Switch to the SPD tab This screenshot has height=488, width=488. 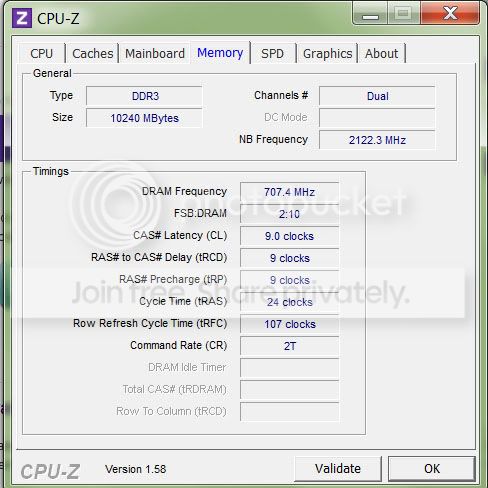click(272, 53)
